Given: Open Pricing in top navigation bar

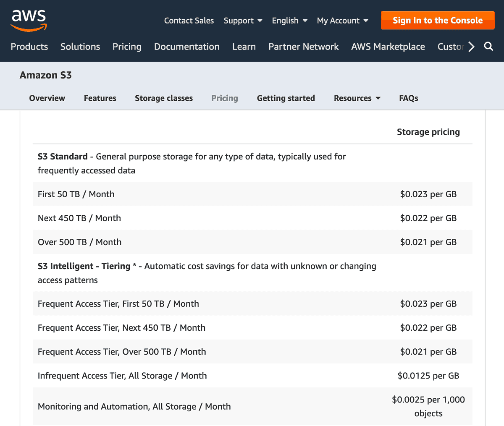Looking at the screenshot, I should click(x=127, y=47).
